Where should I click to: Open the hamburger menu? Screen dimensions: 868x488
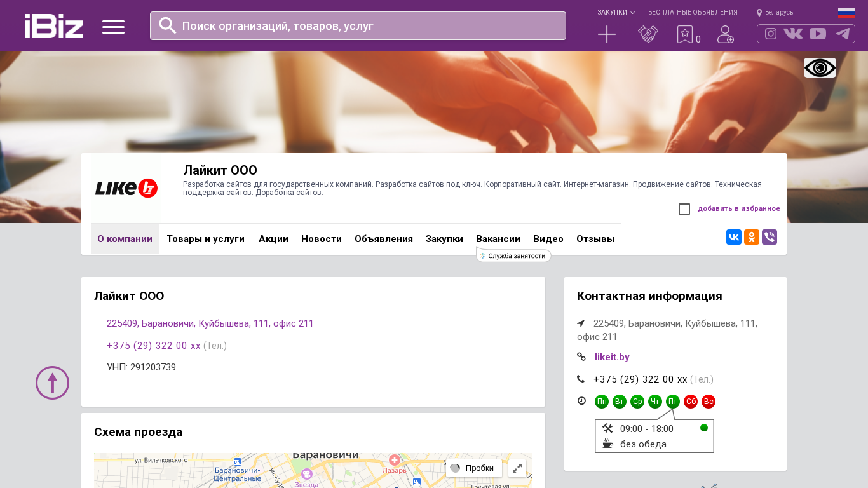click(x=113, y=27)
